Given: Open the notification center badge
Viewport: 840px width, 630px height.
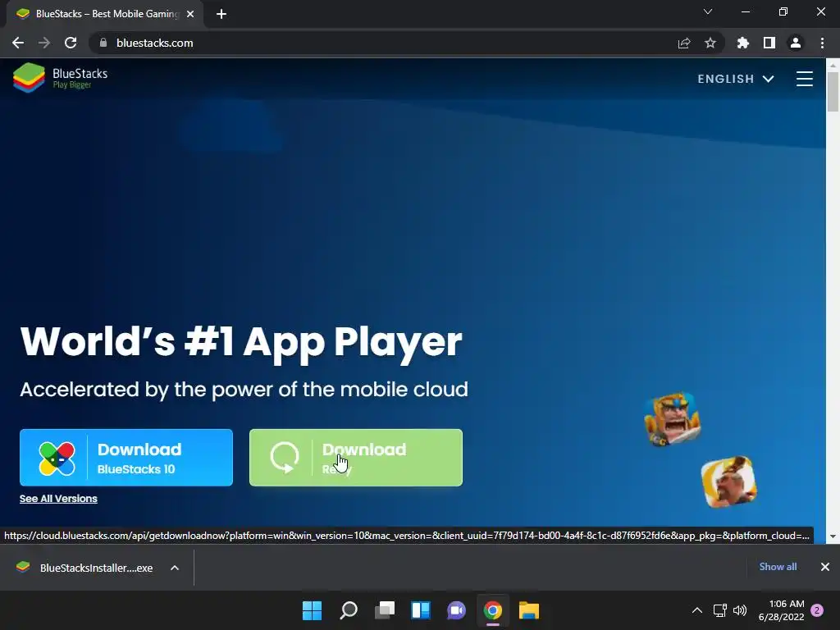Looking at the screenshot, I should (817, 610).
